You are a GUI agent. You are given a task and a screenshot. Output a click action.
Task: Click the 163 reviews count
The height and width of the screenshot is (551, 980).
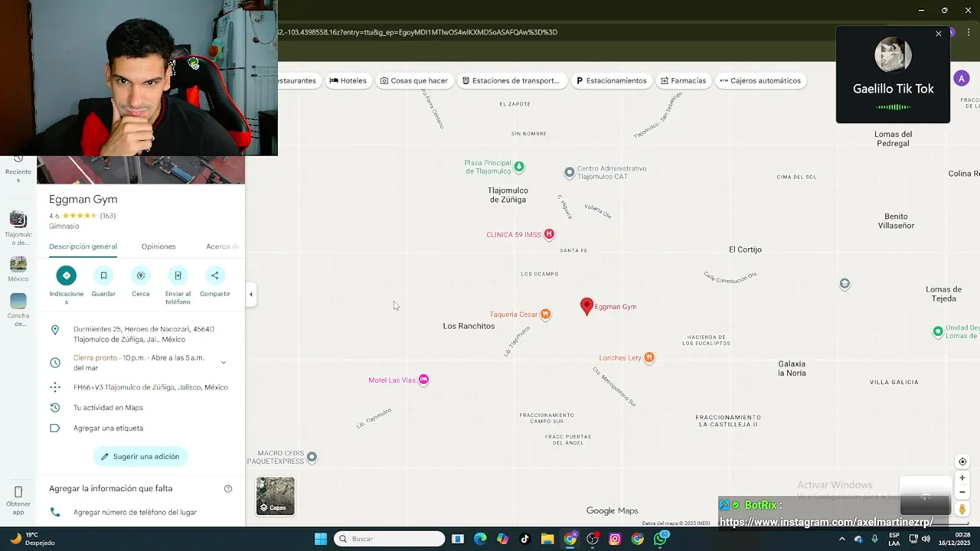[x=108, y=216]
